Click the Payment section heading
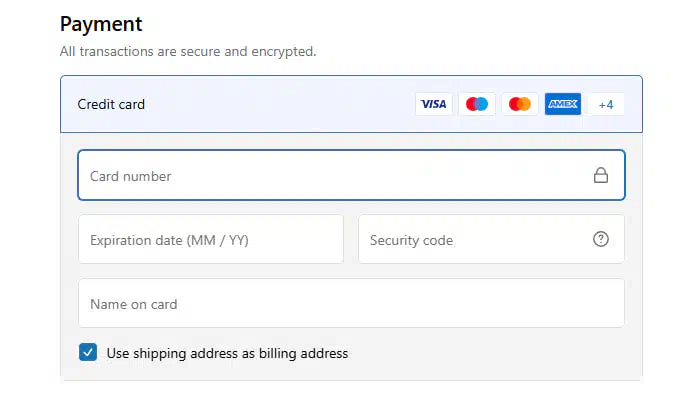This screenshot has width=674, height=410. pos(101,24)
